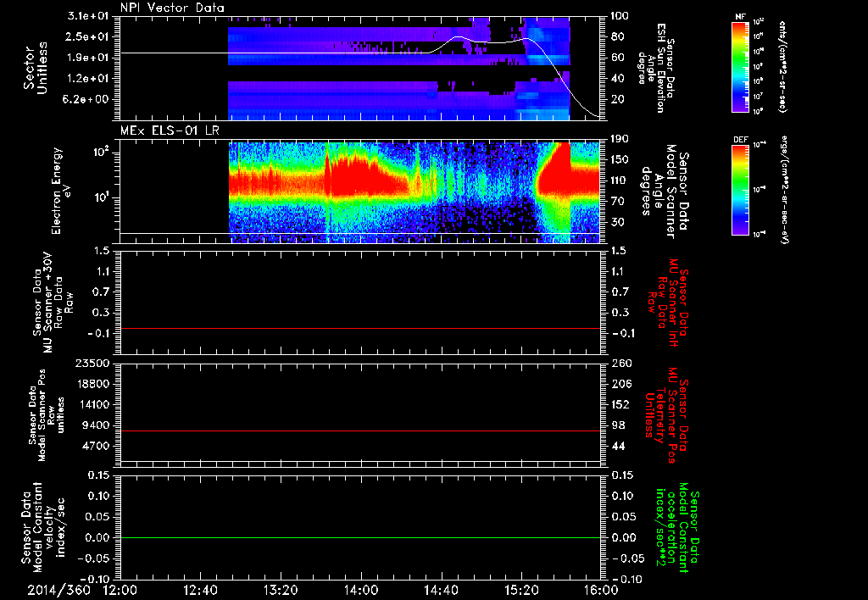Viewport: 868px width, 600px height.
Task: Click the red MU Scanner Int Raw Data label
Action: pos(667,303)
